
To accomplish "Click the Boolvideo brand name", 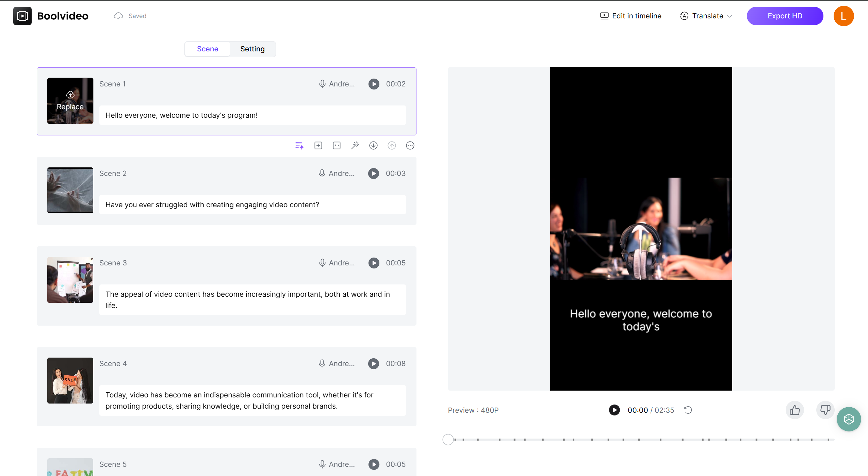I will click(63, 16).
